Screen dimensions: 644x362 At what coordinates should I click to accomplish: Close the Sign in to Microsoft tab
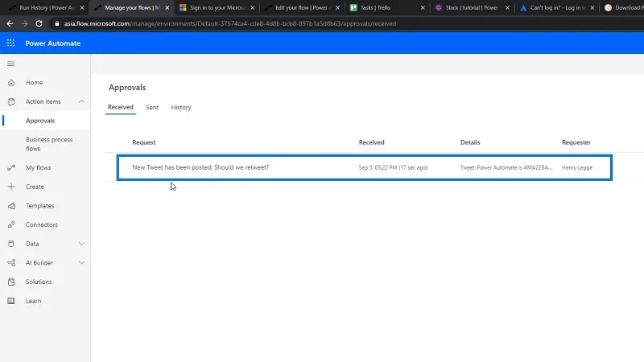pos(252,8)
